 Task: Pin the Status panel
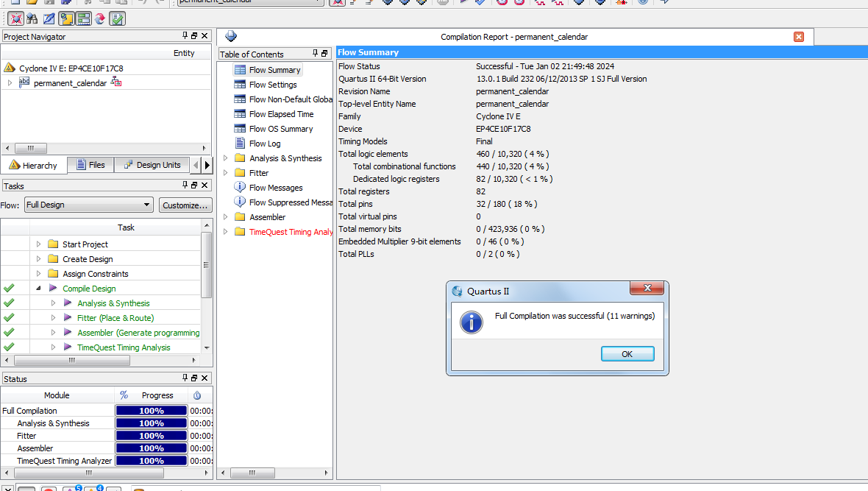185,378
